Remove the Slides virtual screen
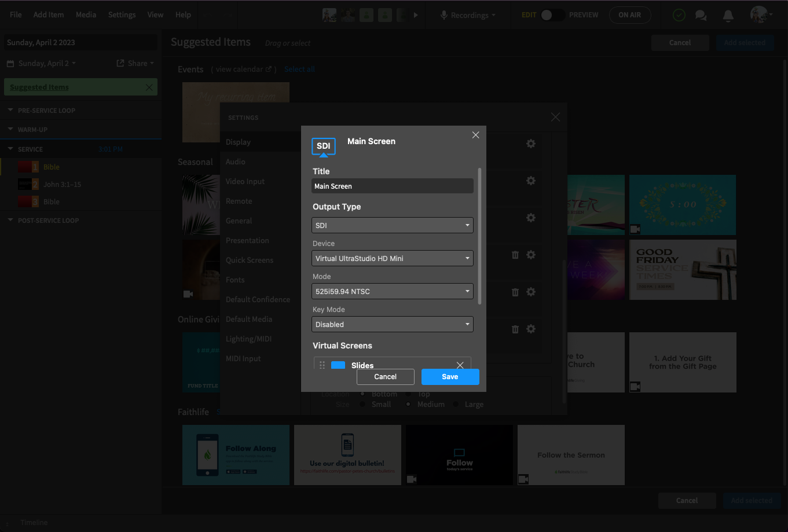Viewport: 788px width, 532px height. [x=460, y=365]
